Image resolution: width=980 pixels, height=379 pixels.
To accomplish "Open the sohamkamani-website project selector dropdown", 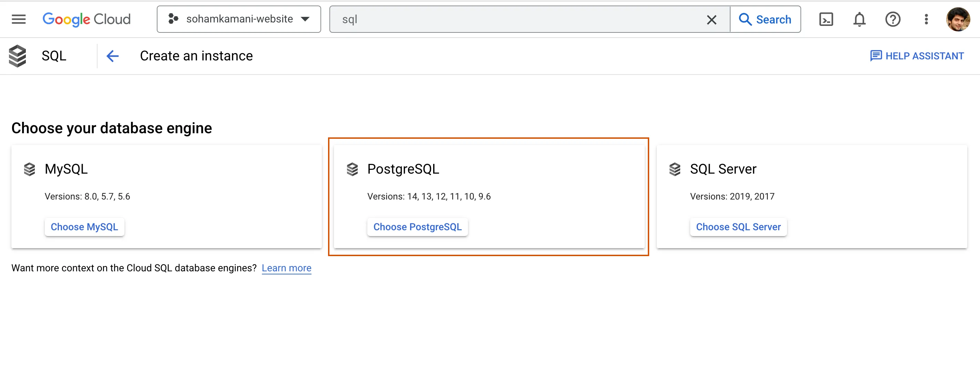I will [x=238, y=19].
